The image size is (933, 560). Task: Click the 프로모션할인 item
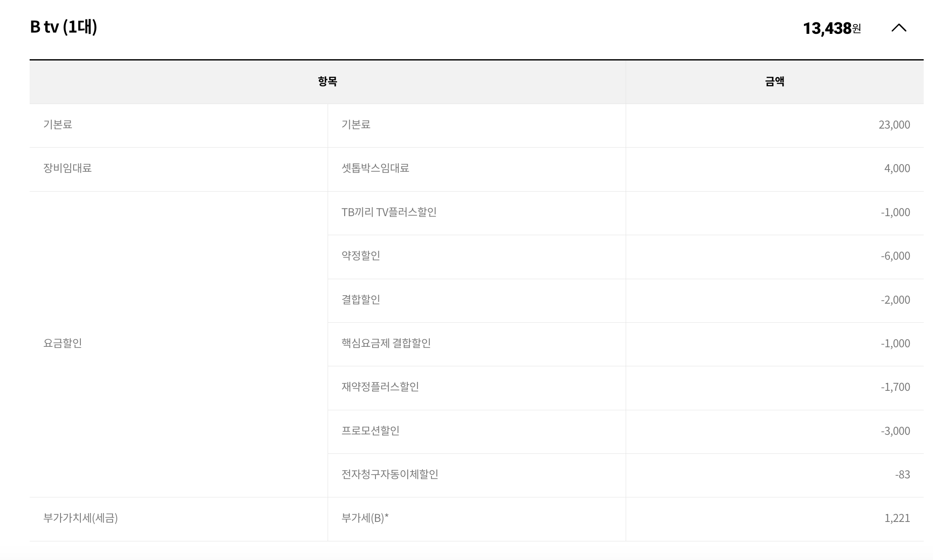click(x=370, y=431)
